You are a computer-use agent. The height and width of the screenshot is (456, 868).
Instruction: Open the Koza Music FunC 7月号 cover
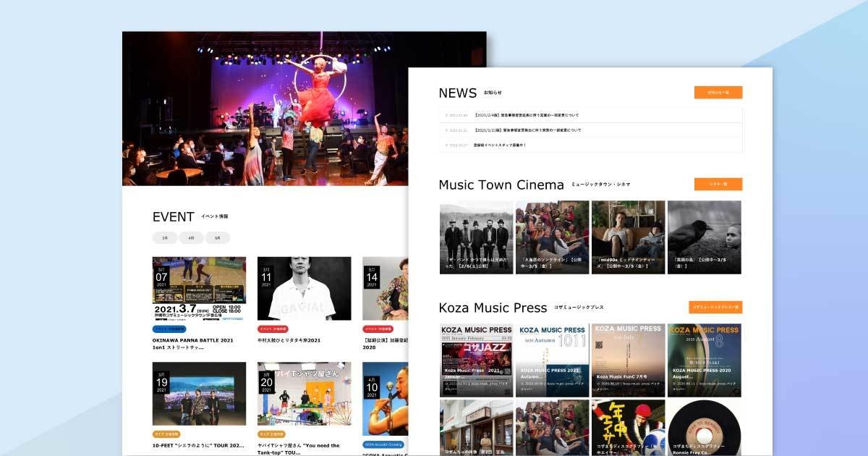(629, 360)
